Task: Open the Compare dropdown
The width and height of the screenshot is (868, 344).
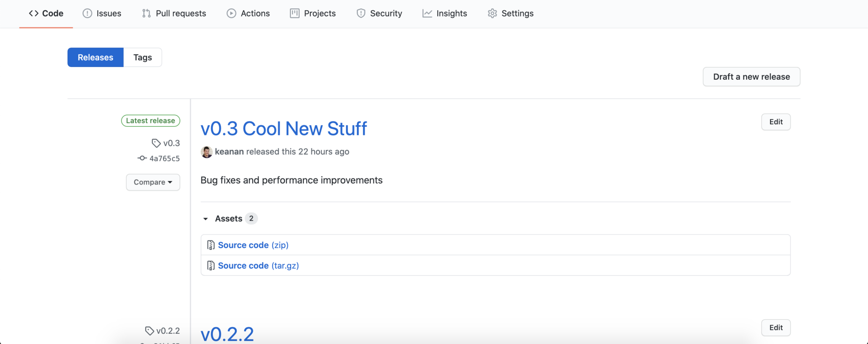Action: point(153,182)
